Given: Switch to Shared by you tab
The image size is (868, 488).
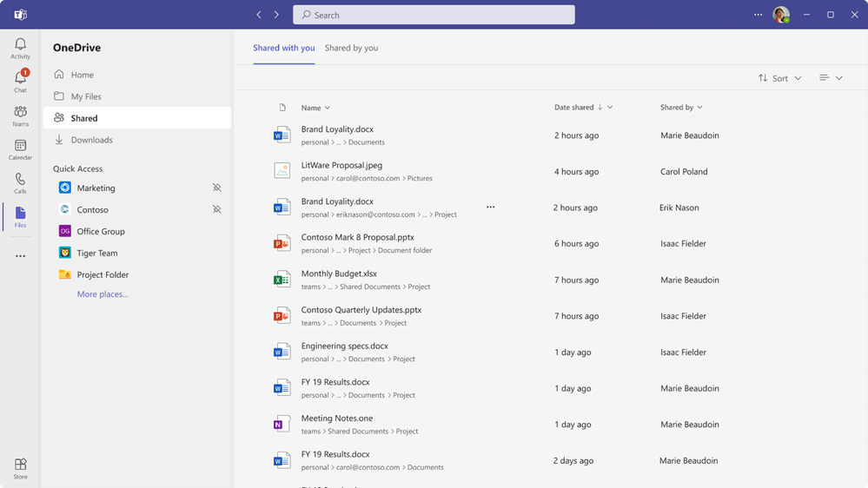Looking at the screenshot, I should 352,48.
